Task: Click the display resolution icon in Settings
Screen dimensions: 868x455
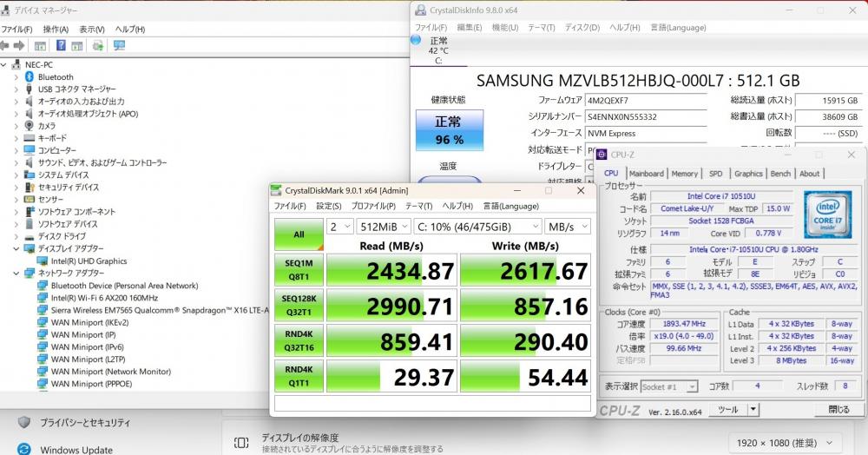Action: click(x=241, y=442)
